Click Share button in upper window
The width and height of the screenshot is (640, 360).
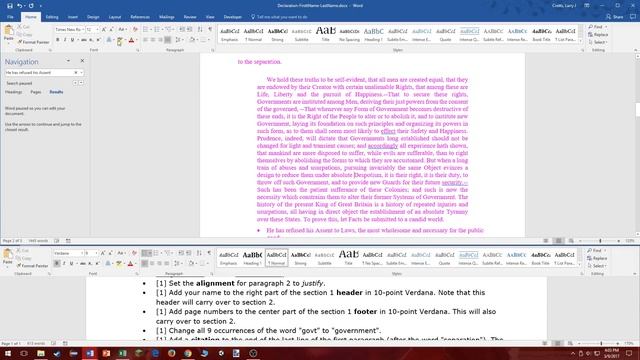(x=615, y=17)
